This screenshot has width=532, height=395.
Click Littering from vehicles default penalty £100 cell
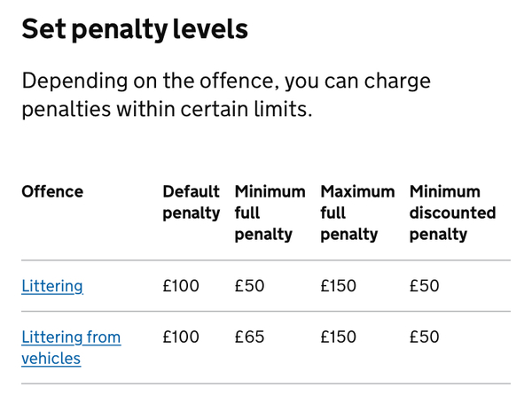tap(181, 337)
